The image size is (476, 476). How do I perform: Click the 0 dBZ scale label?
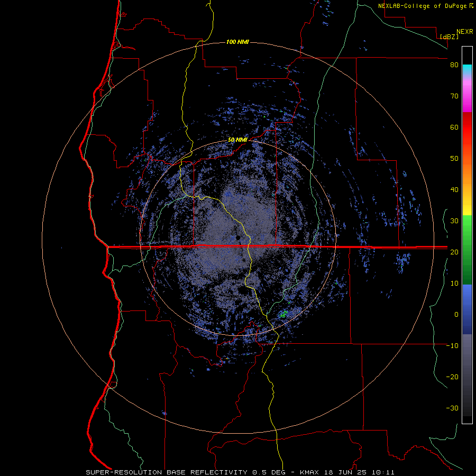[x=456, y=315]
